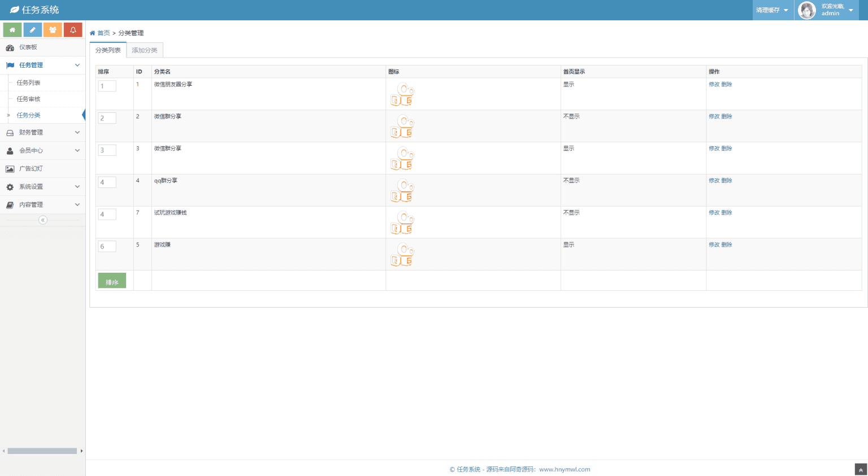Expand the 系统设置 menu

click(x=43, y=187)
